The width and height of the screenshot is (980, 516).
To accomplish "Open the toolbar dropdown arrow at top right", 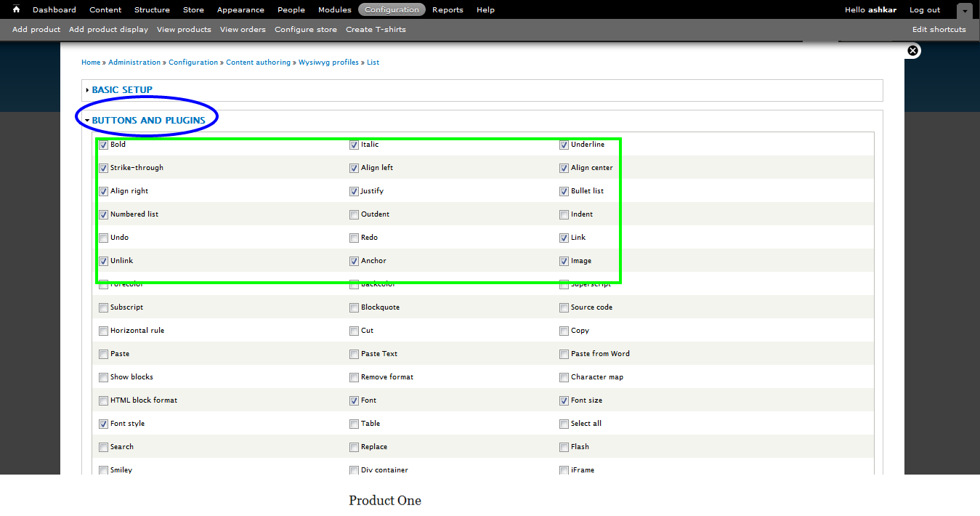I will 964,9.
